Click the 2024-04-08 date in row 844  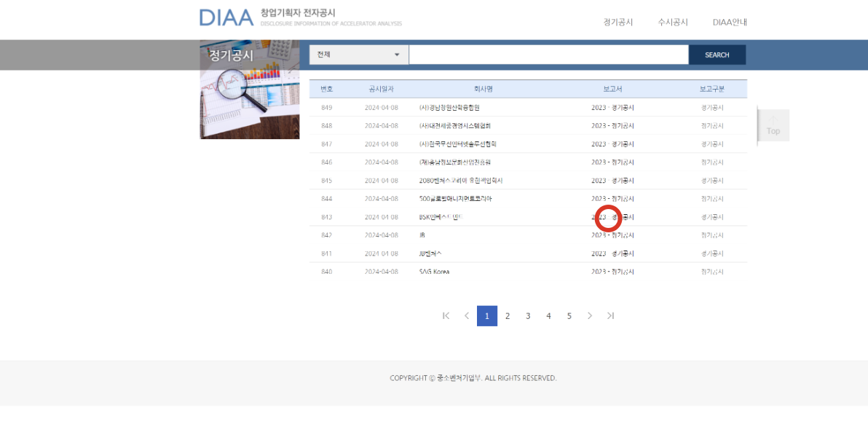[382, 198]
